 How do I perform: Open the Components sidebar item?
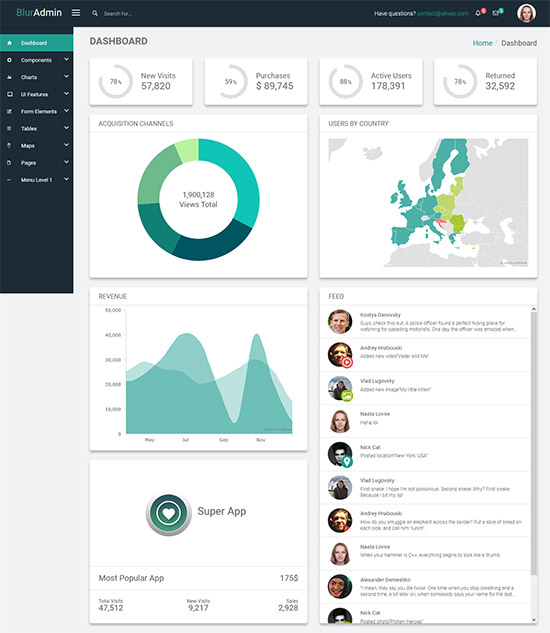[36, 60]
